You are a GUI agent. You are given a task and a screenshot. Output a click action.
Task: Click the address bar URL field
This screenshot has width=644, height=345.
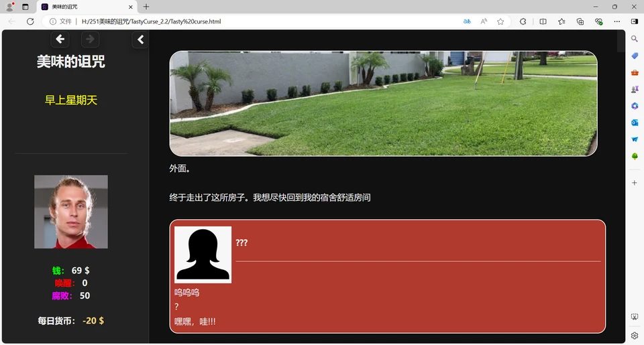pos(268,21)
